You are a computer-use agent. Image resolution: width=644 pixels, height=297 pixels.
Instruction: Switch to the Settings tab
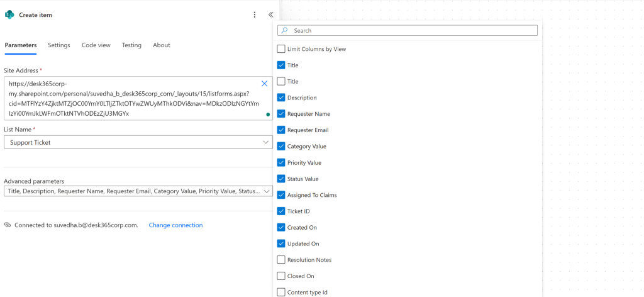58,45
